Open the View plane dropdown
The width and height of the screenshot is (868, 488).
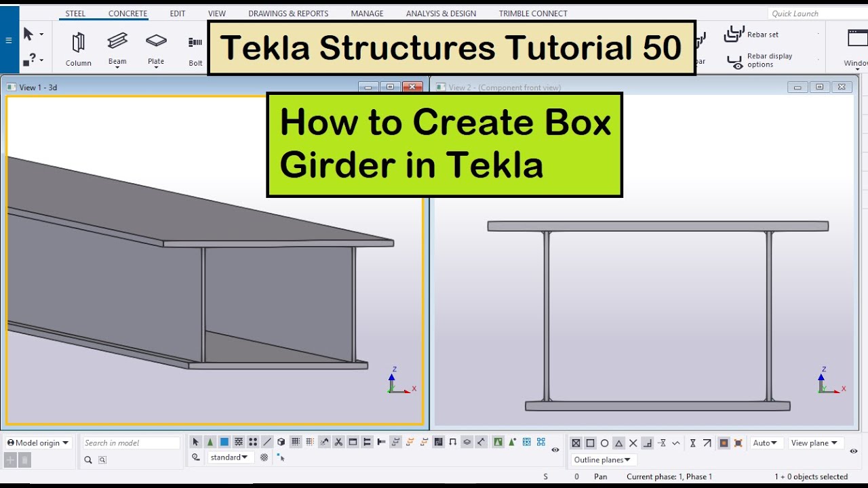pos(816,443)
